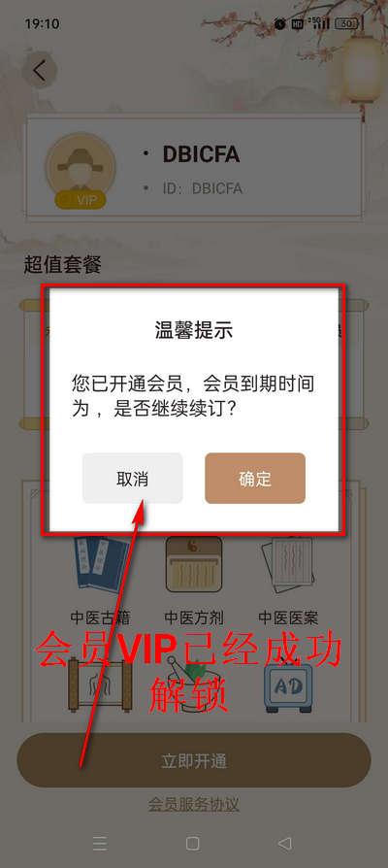Tap the 超值套餐 section heading
388x868 pixels.
click(62, 265)
